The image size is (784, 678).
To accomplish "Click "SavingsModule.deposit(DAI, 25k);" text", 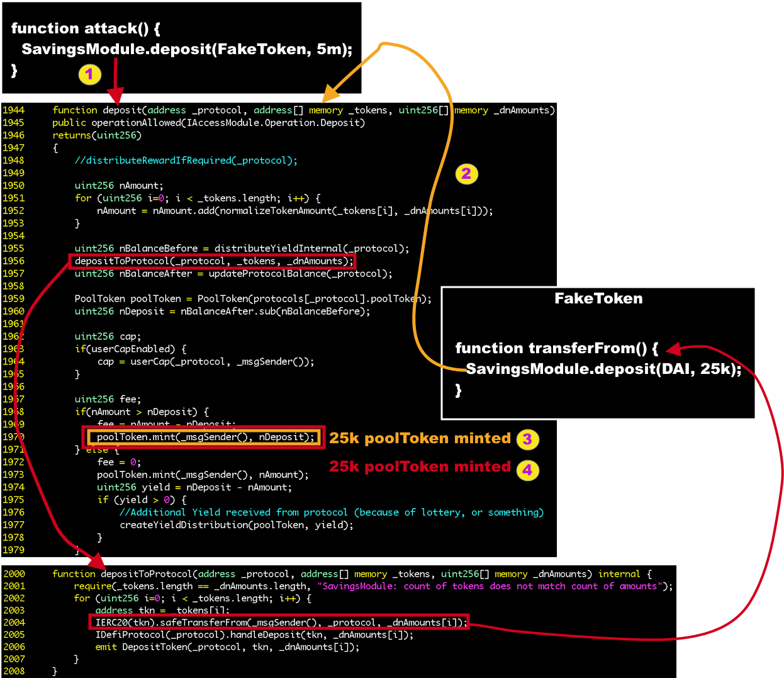I will 603,370.
